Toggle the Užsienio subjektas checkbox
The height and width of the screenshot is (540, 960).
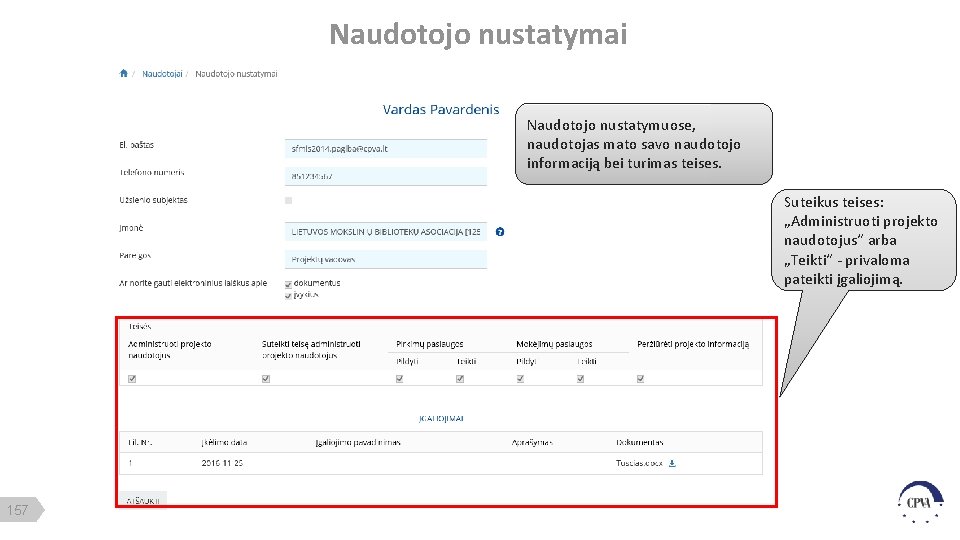[x=288, y=201]
